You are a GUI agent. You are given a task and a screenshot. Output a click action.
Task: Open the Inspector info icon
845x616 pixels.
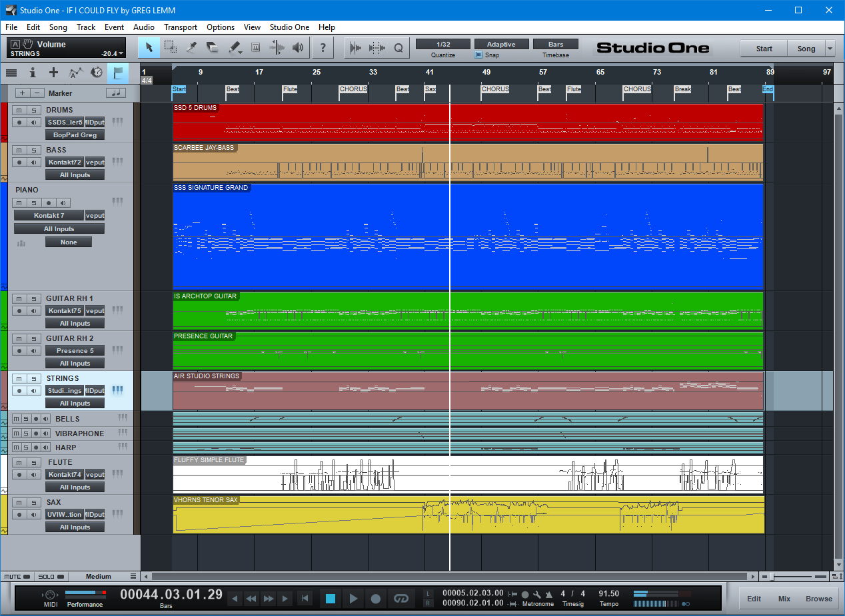33,73
